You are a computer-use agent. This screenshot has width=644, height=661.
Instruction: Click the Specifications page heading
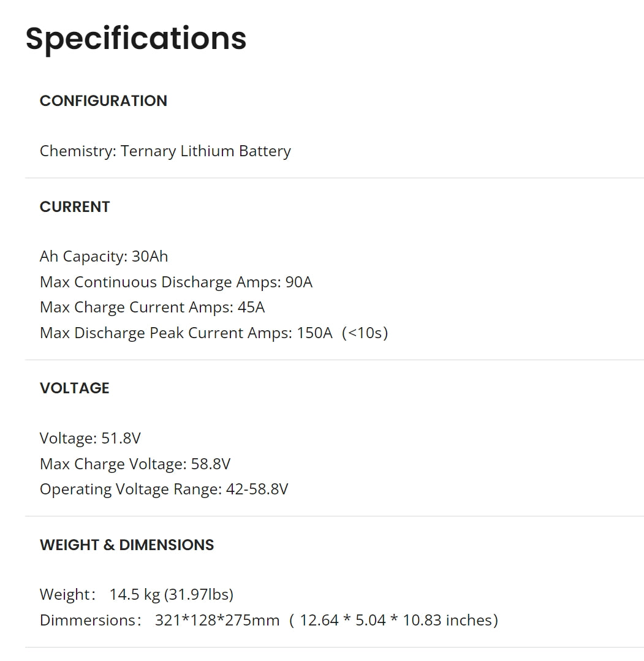point(135,38)
